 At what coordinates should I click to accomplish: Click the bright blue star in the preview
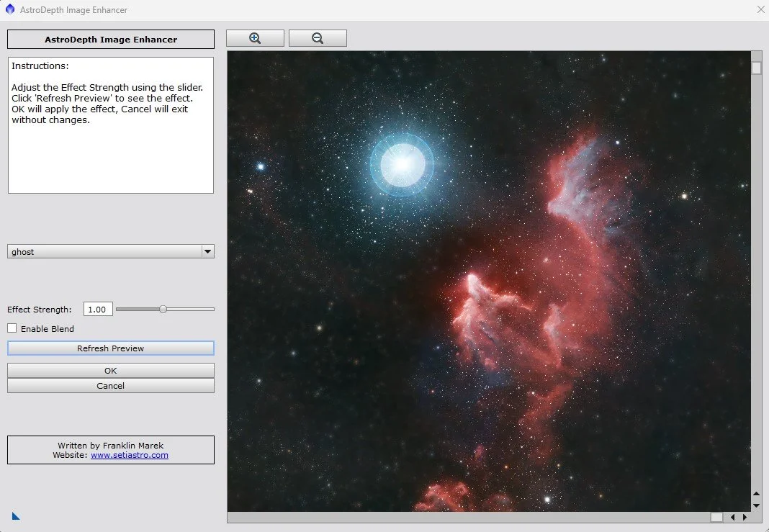401,164
